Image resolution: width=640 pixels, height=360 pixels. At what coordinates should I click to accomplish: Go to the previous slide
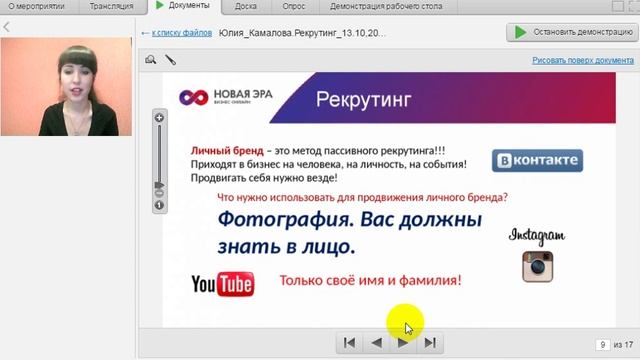(377, 343)
